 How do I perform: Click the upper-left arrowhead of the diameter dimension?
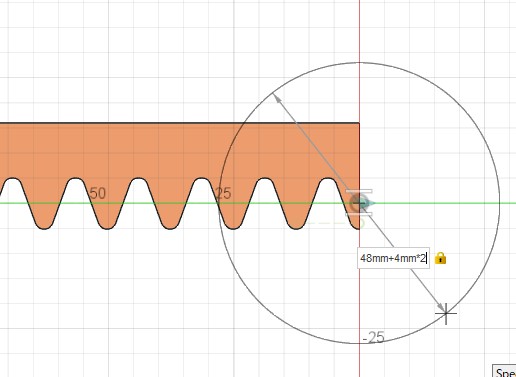tap(276, 97)
